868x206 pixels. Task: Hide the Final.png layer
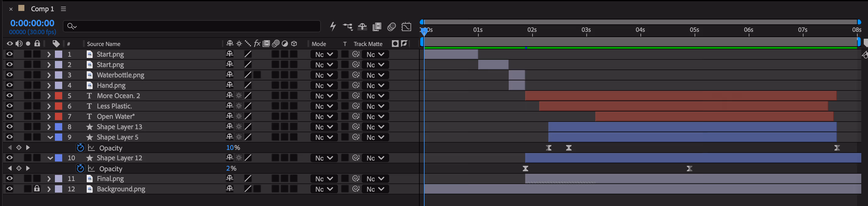point(9,178)
